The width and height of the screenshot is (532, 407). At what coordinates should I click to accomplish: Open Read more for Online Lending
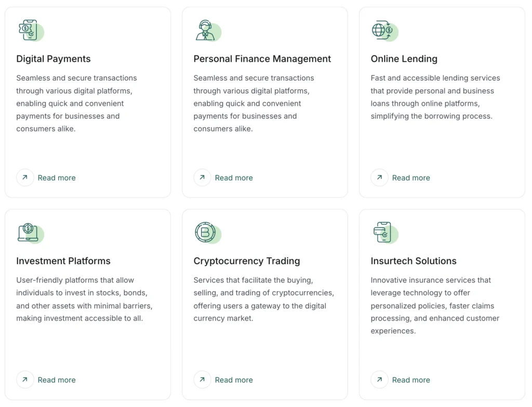point(411,177)
